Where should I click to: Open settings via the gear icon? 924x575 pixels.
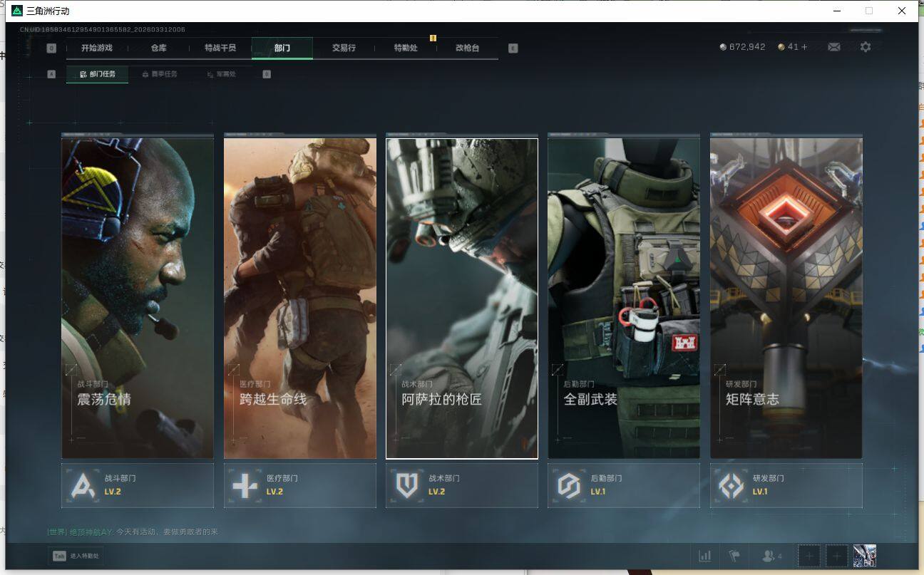tap(865, 47)
